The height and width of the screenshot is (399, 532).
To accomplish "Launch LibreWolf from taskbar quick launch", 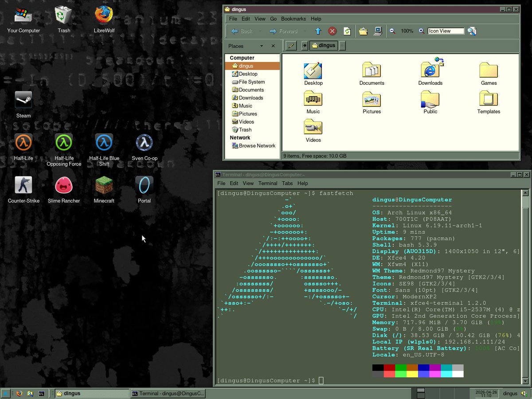I will (19, 393).
